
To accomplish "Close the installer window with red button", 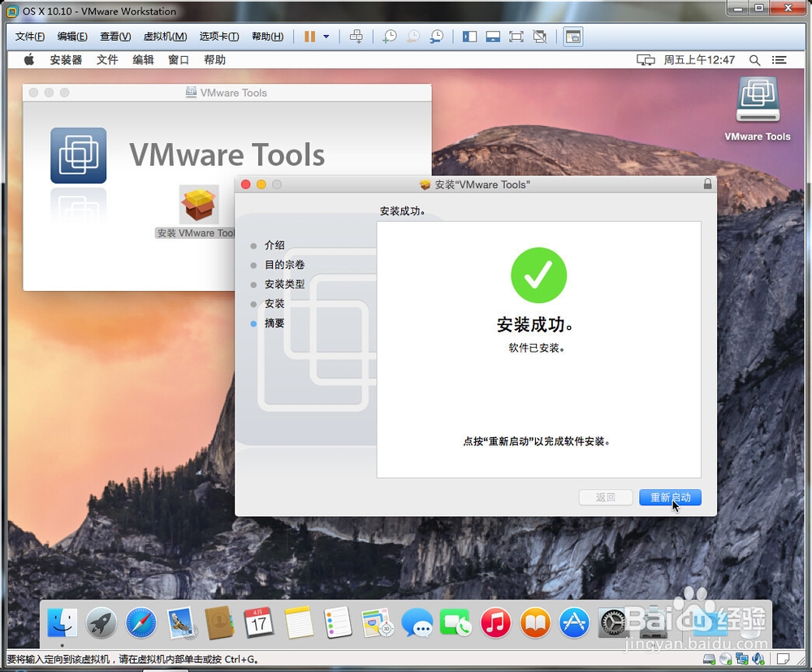I will (x=246, y=184).
